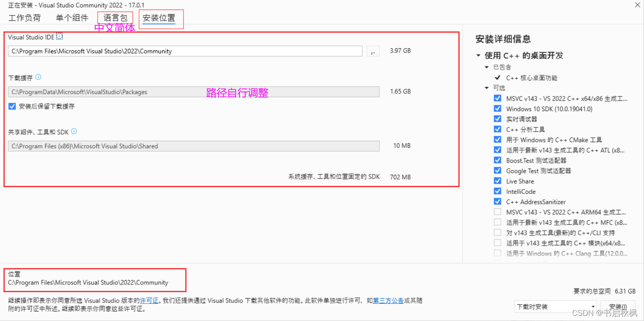Click the 位置 install path text at bottom
Viewport: 644px width, 321px height.
[88, 283]
